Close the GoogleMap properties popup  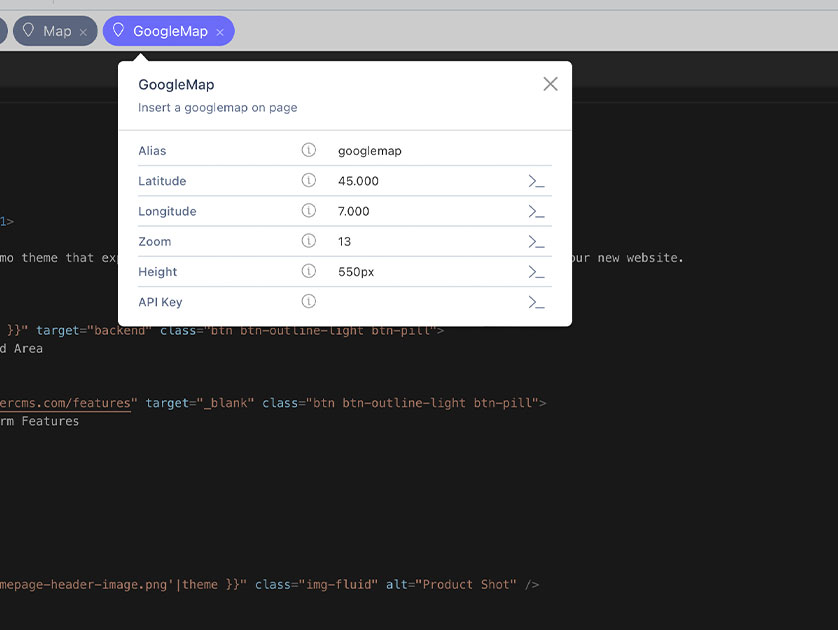(x=550, y=84)
